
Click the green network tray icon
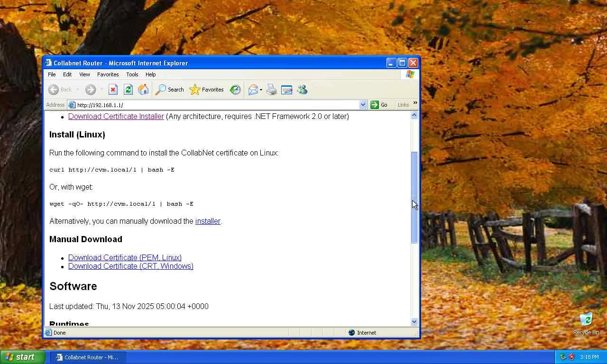tap(563, 357)
